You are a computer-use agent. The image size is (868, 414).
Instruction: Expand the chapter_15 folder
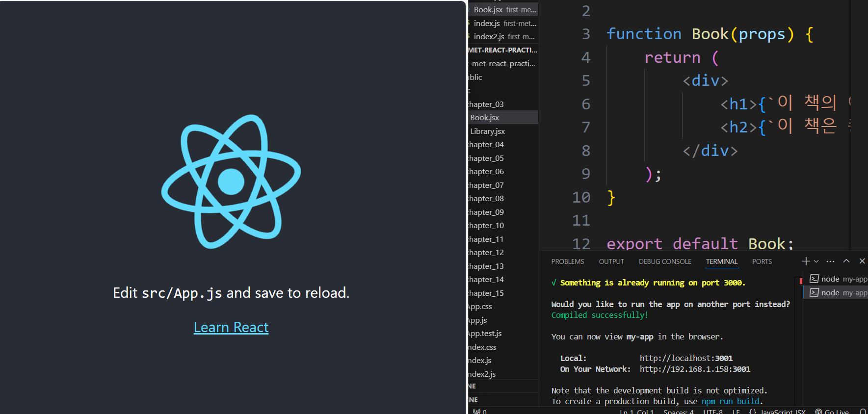coord(503,293)
